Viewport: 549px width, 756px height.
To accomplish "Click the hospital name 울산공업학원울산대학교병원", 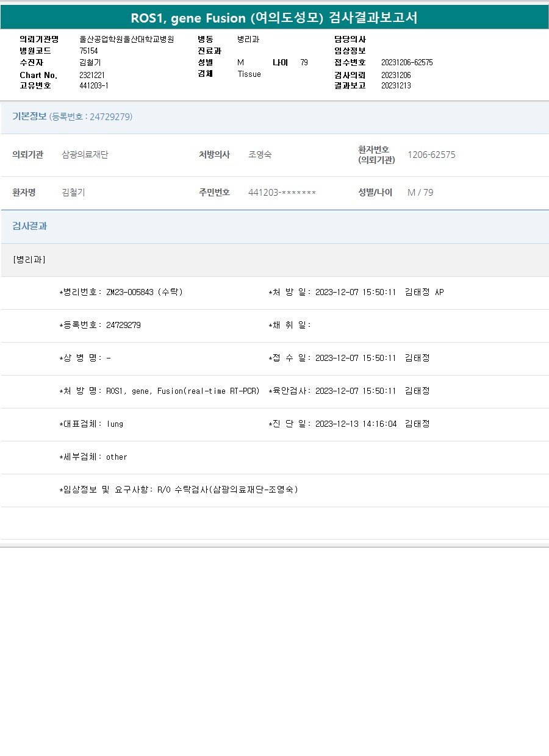I will [x=126, y=39].
